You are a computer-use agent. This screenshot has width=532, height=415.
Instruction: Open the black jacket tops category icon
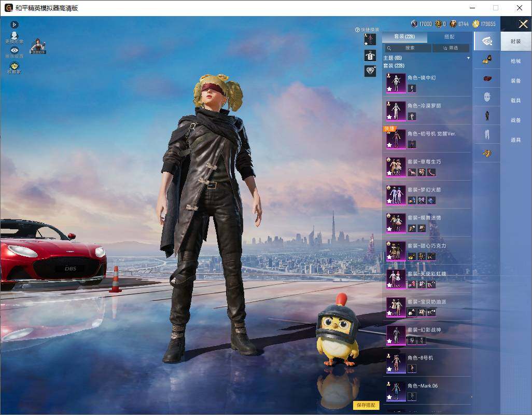click(487, 116)
